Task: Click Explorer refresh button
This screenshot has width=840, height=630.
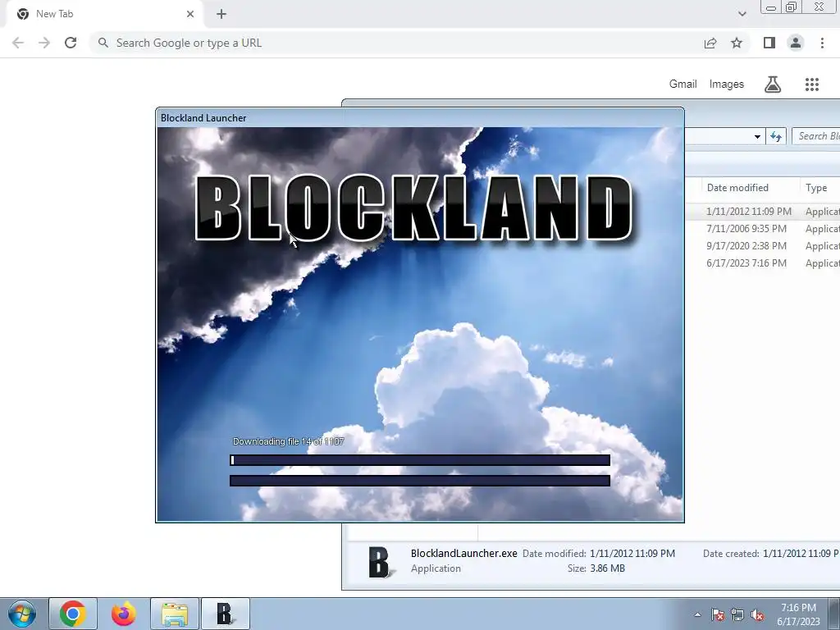Action: click(x=776, y=137)
